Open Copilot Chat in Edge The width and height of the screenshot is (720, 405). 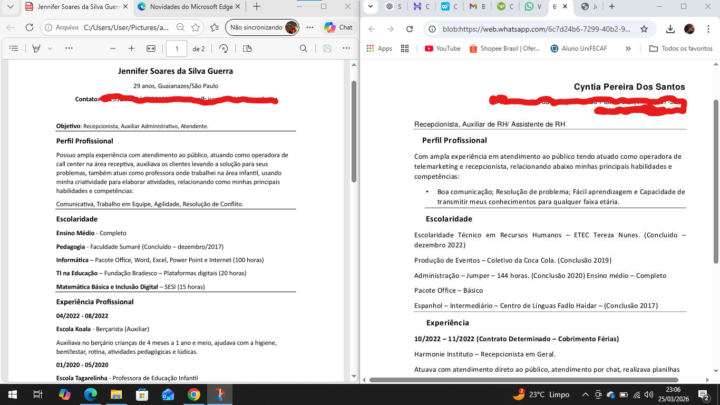pyautogui.click(x=338, y=28)
